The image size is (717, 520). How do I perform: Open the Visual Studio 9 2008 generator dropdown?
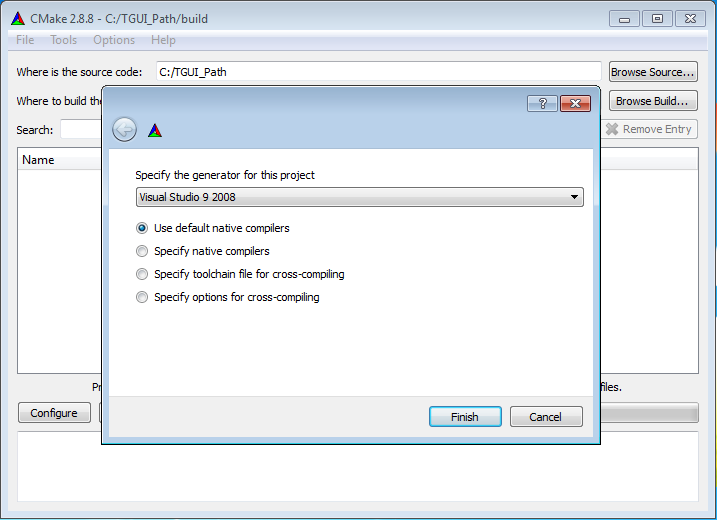(x=359, y=197)
